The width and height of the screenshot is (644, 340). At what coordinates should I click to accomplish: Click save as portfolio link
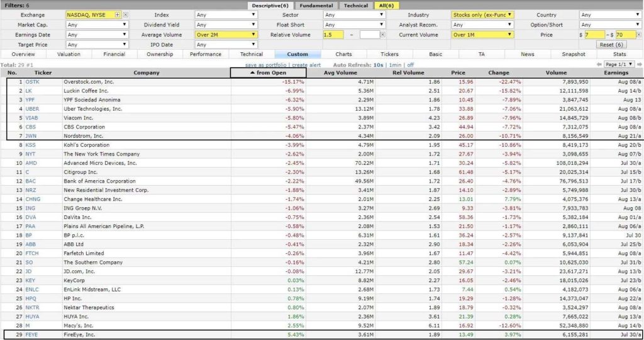tap(266, 65)
